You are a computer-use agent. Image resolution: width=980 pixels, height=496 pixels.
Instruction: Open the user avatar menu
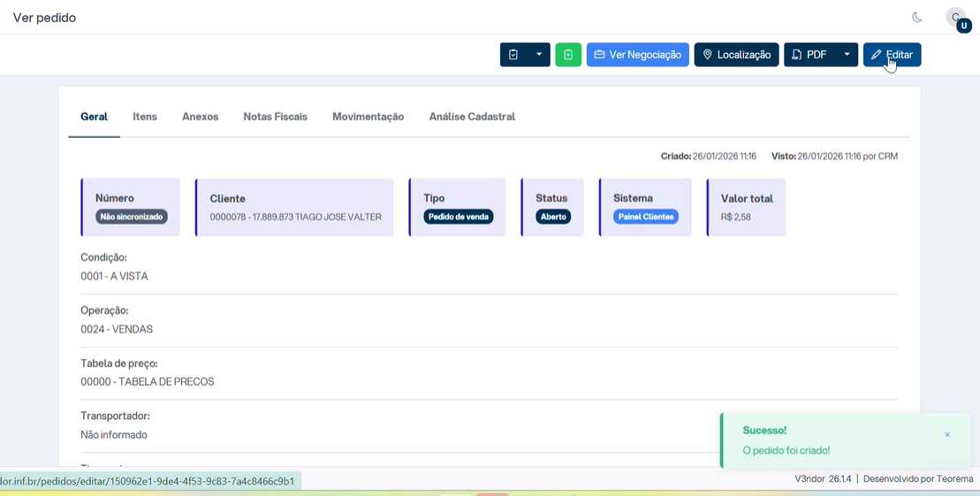(x=958, y=19)
